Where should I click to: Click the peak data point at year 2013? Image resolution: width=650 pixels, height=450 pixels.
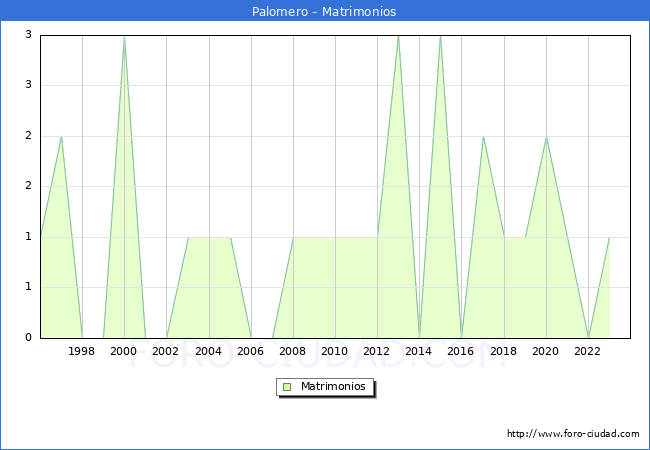point(398,36)
